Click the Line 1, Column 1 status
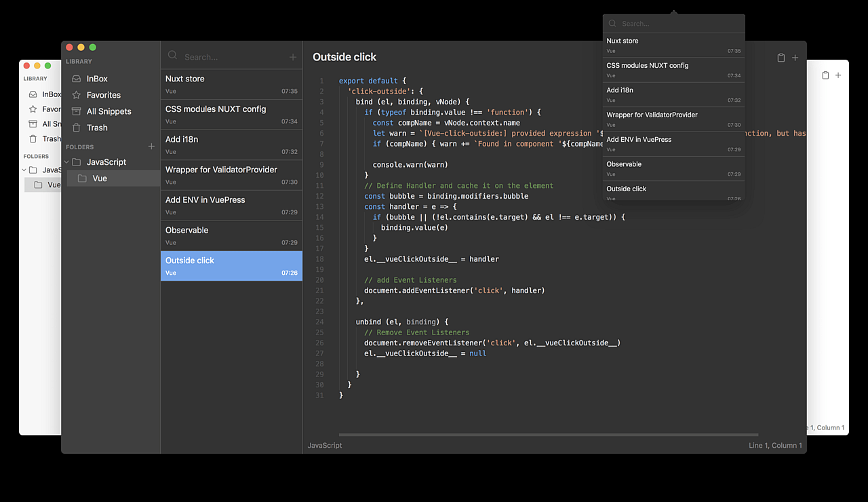868x502 pixels. click(775, 446)
